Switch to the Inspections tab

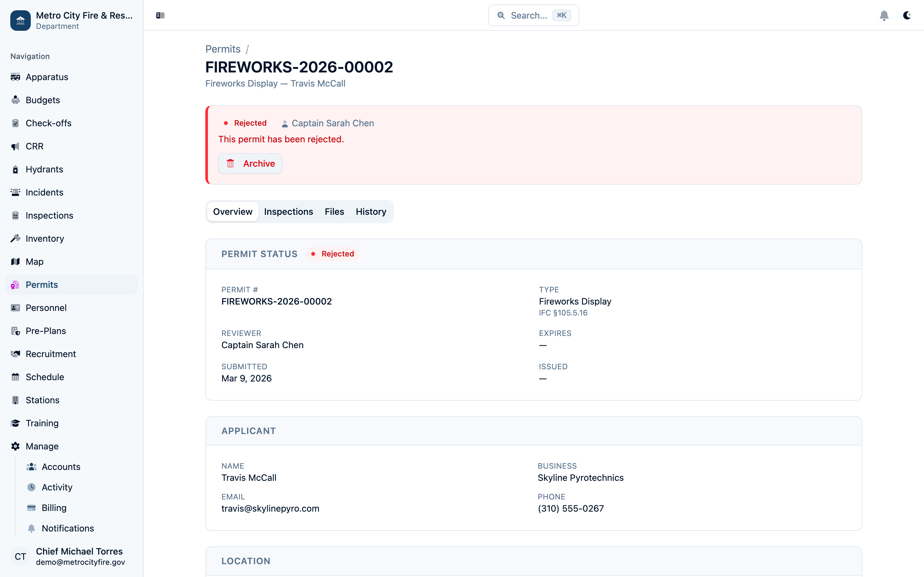point(288,212)
